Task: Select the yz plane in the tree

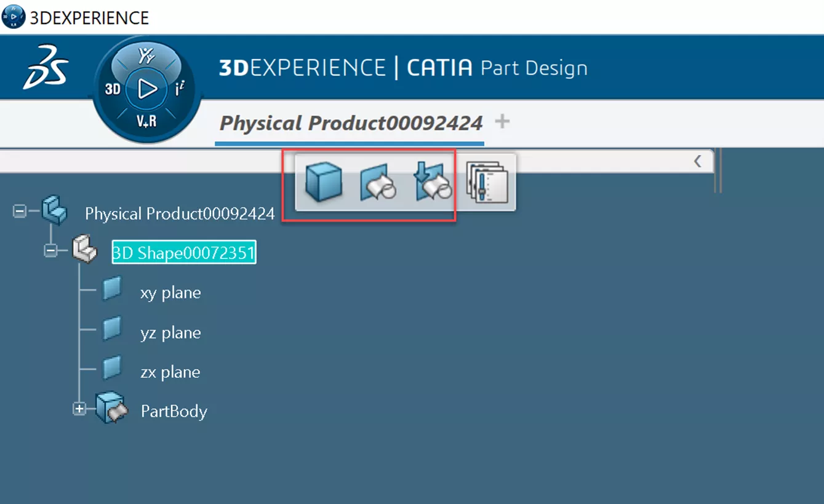Action: (x=170, y=332)
